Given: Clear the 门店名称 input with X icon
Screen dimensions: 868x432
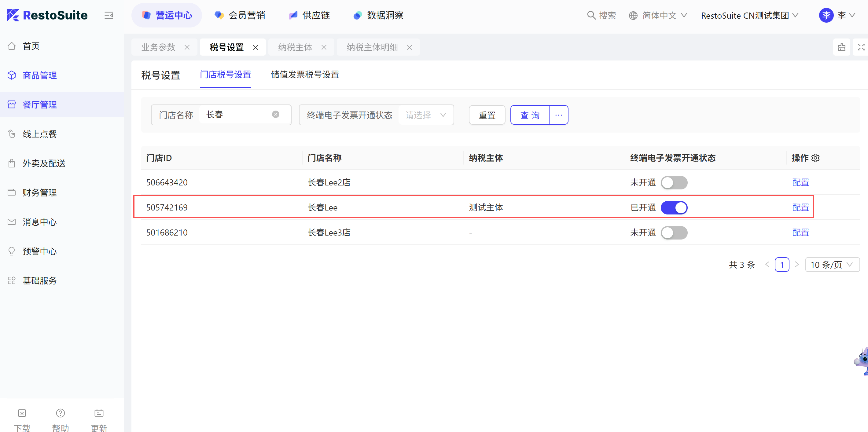Looking at the screenshot, I should tap(275, 115).
